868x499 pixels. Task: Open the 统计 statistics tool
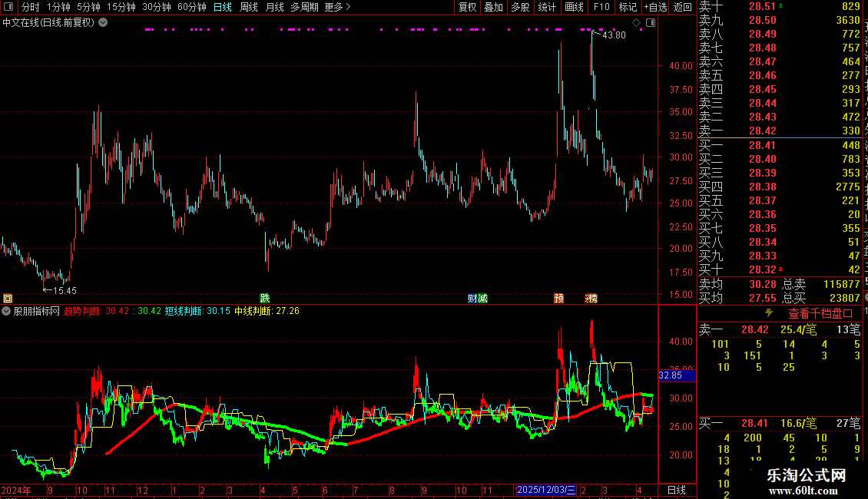[x=547, y=7]
